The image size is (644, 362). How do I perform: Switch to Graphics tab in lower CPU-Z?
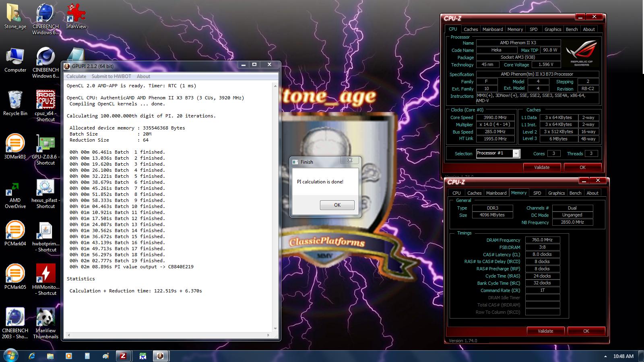(x=556, y=193)
